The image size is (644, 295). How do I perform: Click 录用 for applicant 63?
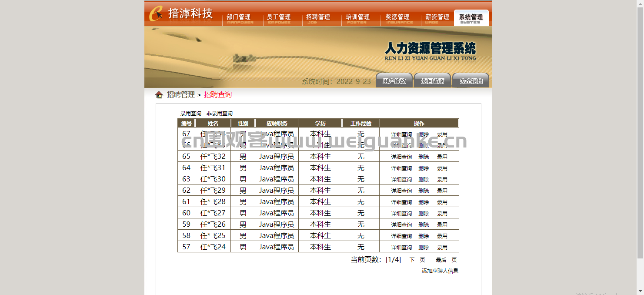point(442,180)
